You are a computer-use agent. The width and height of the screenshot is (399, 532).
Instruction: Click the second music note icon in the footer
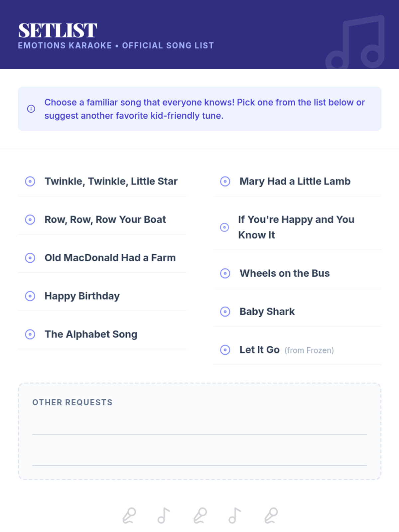(x=234, y=515)
